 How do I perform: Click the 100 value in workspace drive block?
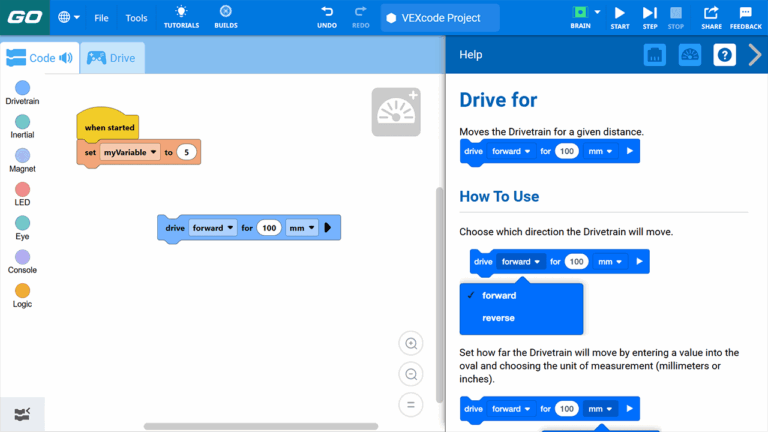[x=269, y=228]
